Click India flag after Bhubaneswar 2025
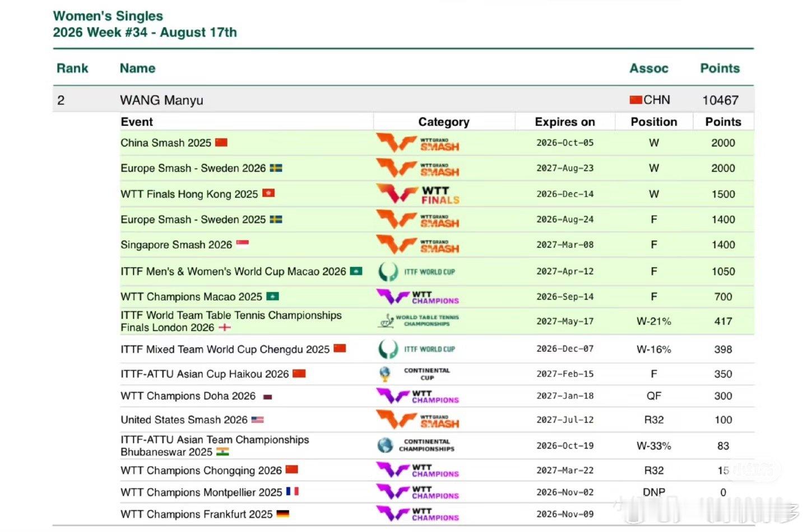This screenshot has width=807, height=532. 222,452
